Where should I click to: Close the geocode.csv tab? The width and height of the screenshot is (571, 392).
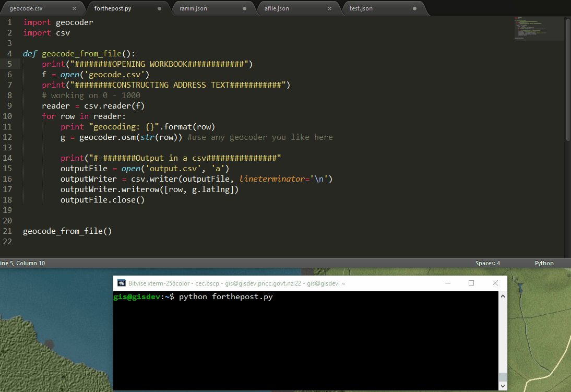coord(75,8)
